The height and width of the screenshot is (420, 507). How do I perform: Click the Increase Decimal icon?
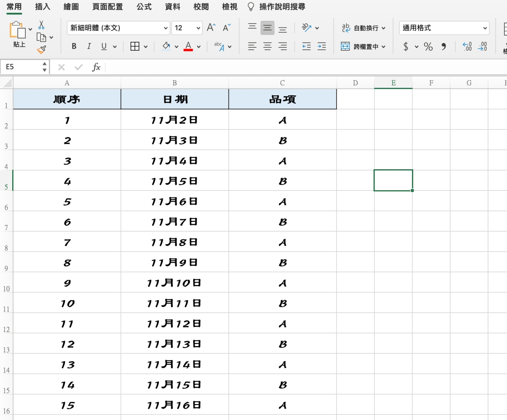pos(467,46)
